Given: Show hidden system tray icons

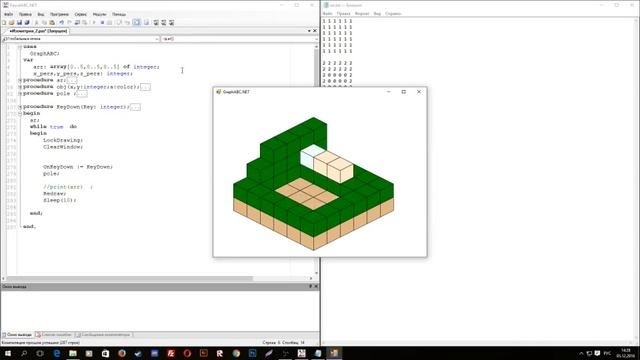Looking at the screenshot, I should point(581,353).
